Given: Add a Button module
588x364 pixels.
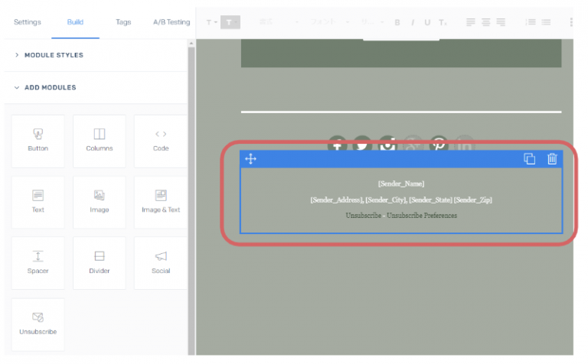Looking at the screenshot, I should (x=38, y=141).
